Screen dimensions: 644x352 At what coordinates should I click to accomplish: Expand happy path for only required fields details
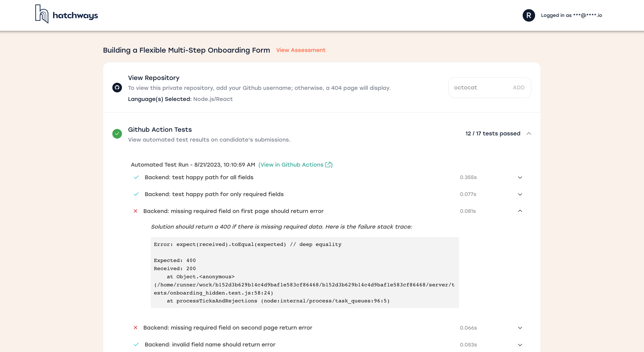(x=520, y=194)
